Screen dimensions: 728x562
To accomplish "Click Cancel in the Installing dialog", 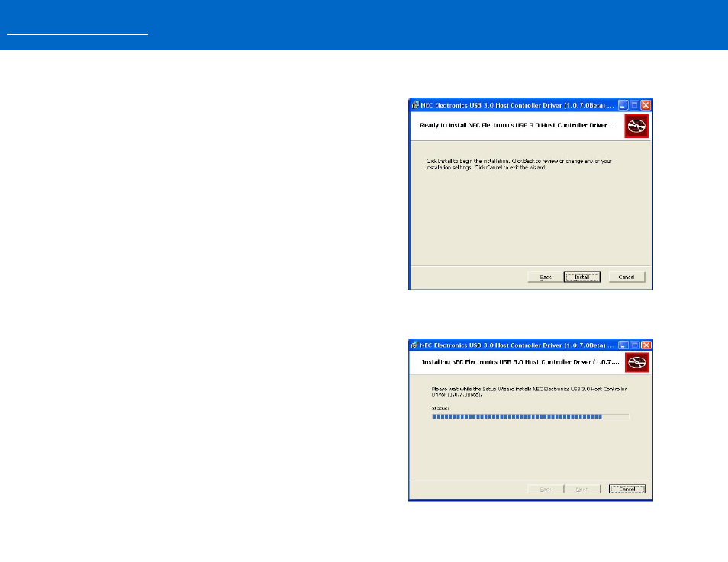I will pyautogui.click(x=627, y=489).
